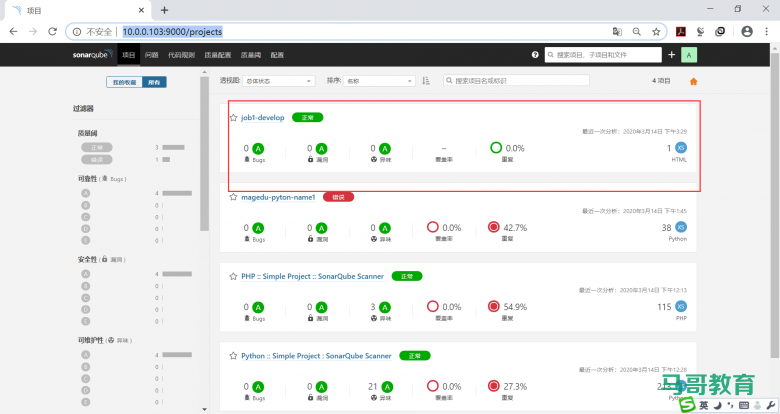Click magedu-pyton-name1 42.7% duplication indicator

(493, 227)
